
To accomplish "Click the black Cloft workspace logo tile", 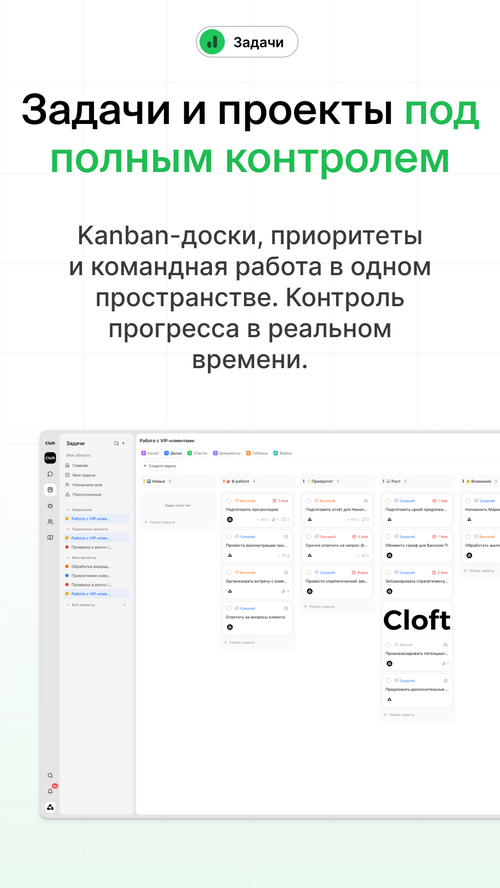I will point(50,458).
